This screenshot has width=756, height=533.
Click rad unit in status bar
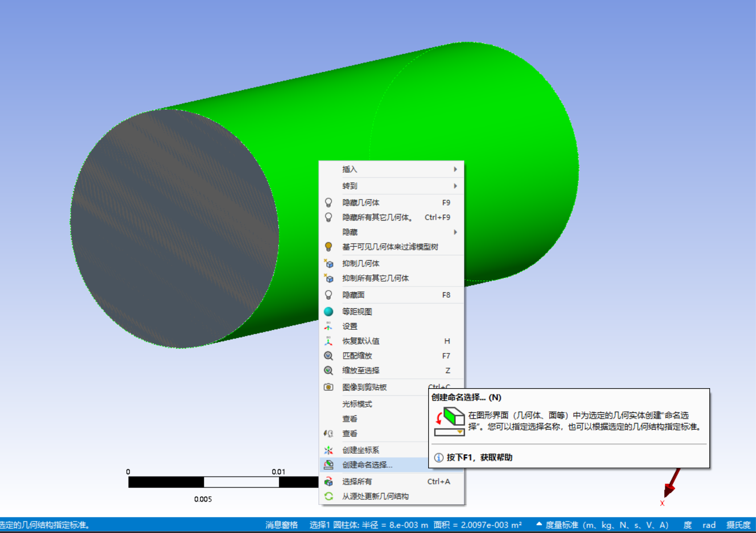click(x=709, y=525)
